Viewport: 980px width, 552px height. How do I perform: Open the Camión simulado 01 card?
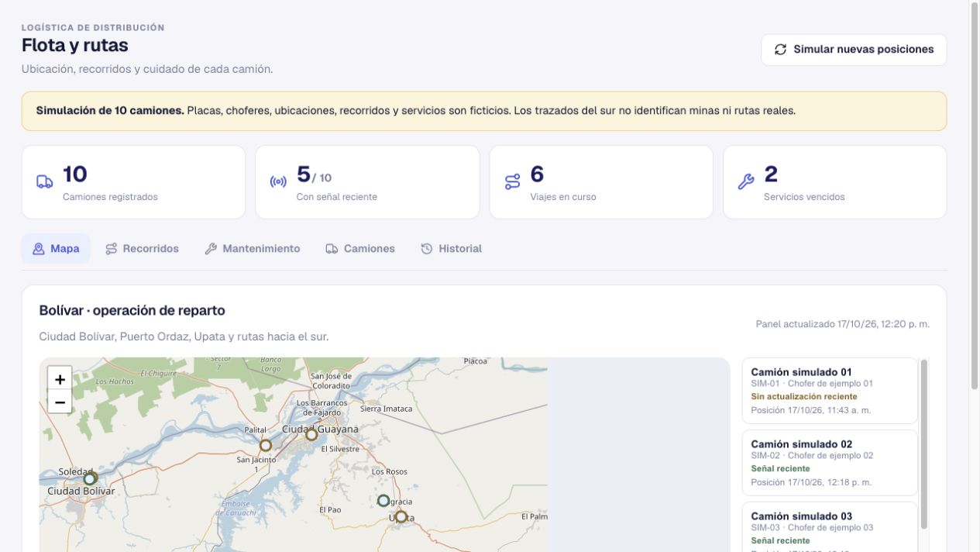830,391
